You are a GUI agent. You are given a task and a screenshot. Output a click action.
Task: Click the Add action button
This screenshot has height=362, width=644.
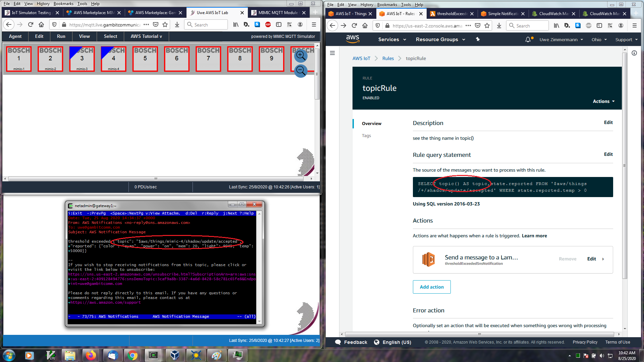coord(432,287)
